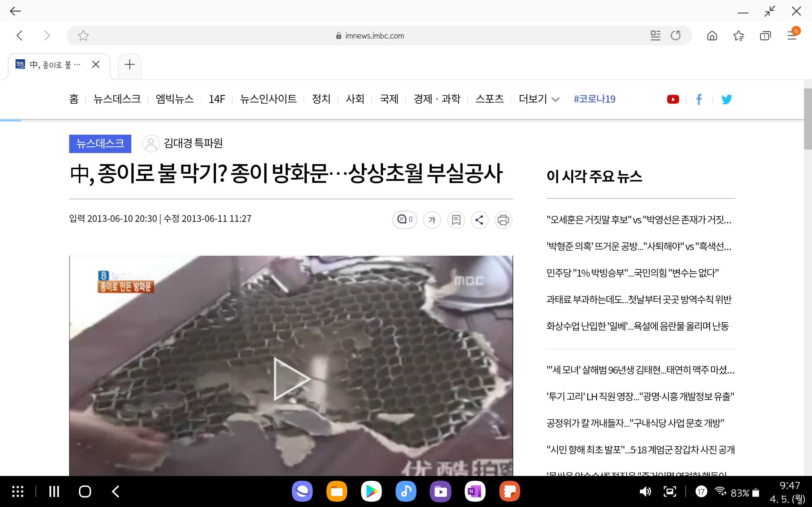Open MBC YouTube channel icon

click(x=673, y=99)
